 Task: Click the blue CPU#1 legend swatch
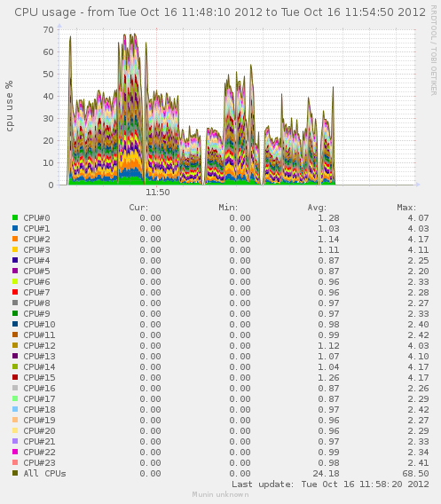(15, 228)
